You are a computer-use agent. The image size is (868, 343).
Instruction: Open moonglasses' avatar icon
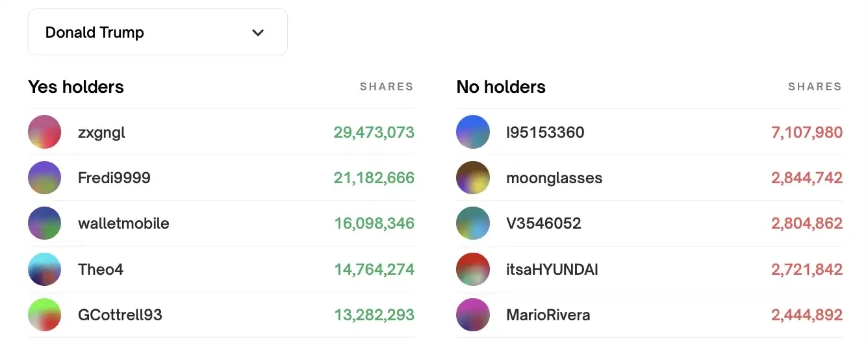pyautogui.click(x=473, y=178)
